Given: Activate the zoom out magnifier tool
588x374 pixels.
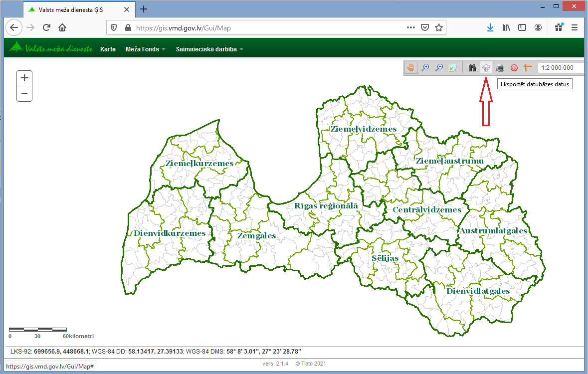Looking at the screenshot, I should (x=439, y=68).
